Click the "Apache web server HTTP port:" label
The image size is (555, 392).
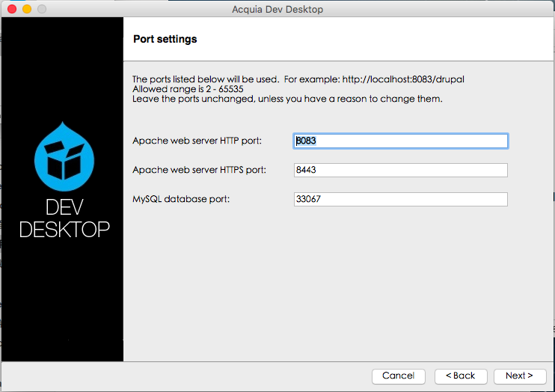197,141
